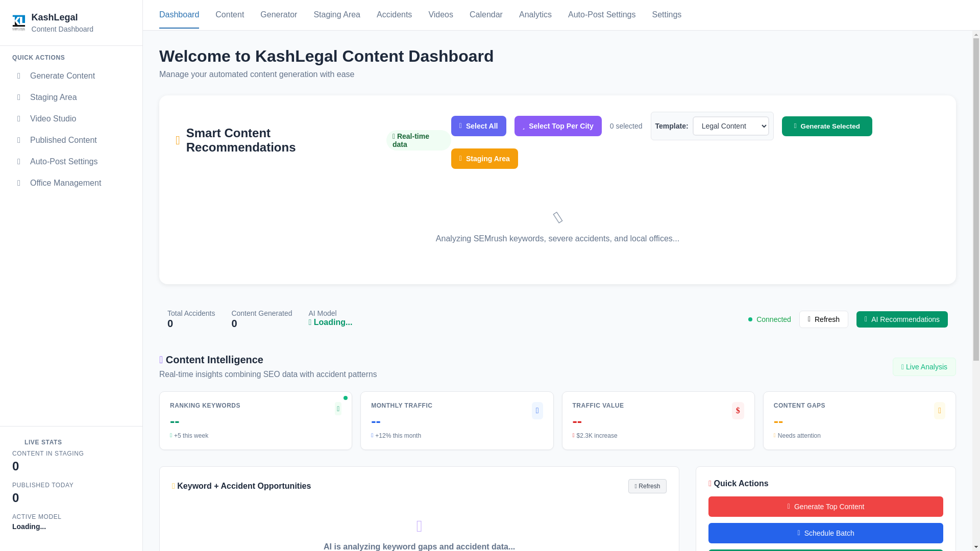Click the '0 selected' counter text
This screenshot has height=551, width=980.
pos(626,126)
